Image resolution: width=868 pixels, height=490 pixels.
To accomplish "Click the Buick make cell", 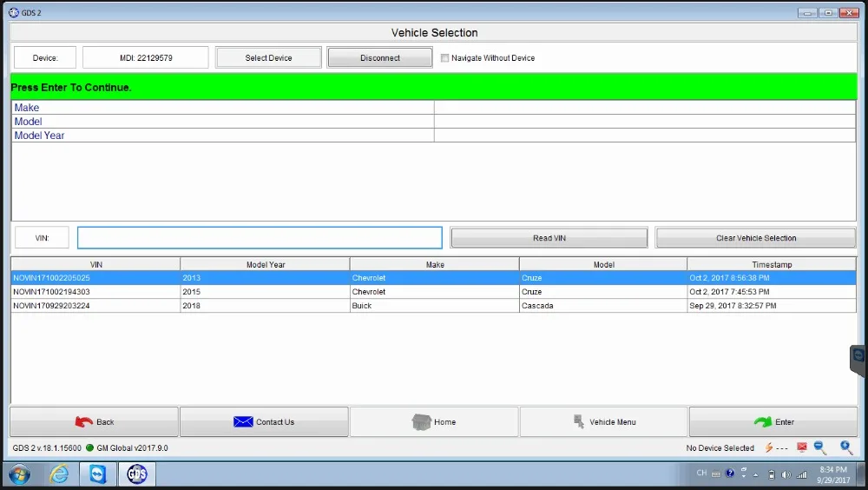I will tap(435, 306).
